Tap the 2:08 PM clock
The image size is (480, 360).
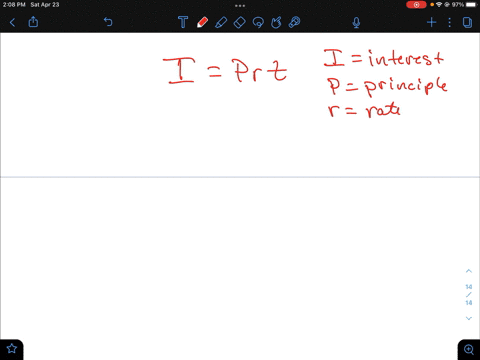[14, 5]
